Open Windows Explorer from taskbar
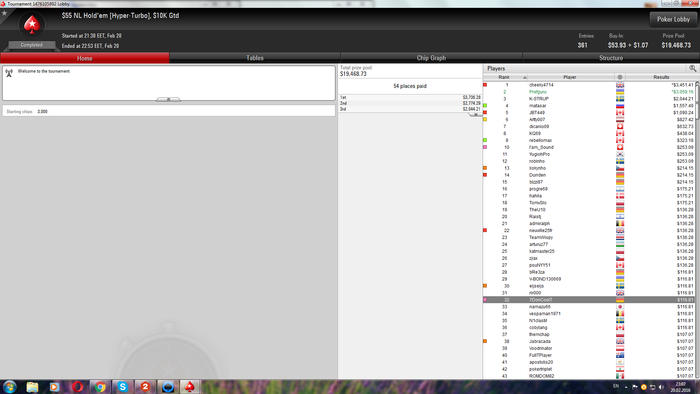Image resolution: width=700 pixels, height=394 pixels. (32, 387)
